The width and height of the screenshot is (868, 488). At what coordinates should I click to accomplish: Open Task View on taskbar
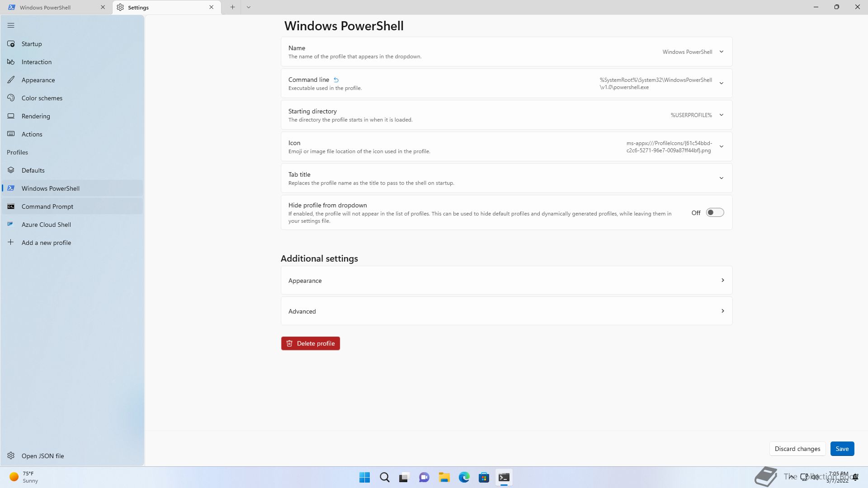click(404, 477)
